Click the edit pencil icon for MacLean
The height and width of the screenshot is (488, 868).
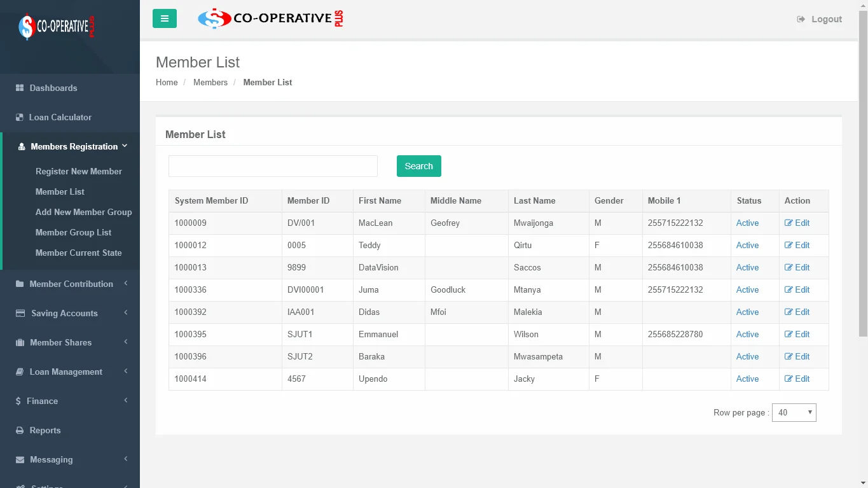789,223
